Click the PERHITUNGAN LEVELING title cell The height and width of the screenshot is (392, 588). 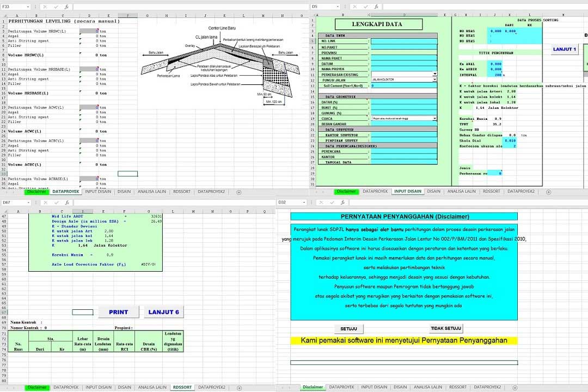64,21
